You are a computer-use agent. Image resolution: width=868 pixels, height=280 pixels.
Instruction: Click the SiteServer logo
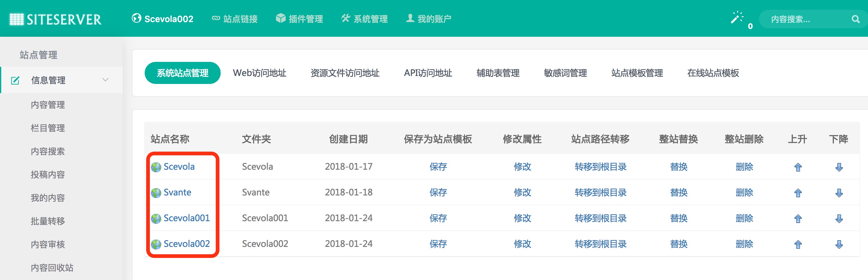point(55,19)
